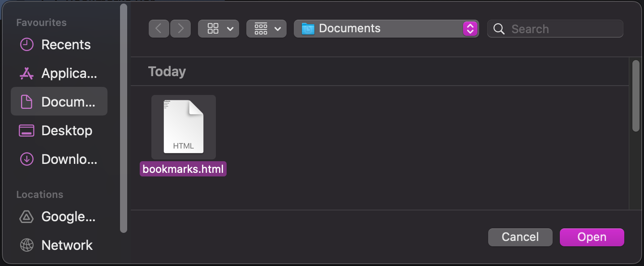Click the bookmarks.html file name label
The width and height of the screenshot is (644, 266).
[x=183, y=169]
